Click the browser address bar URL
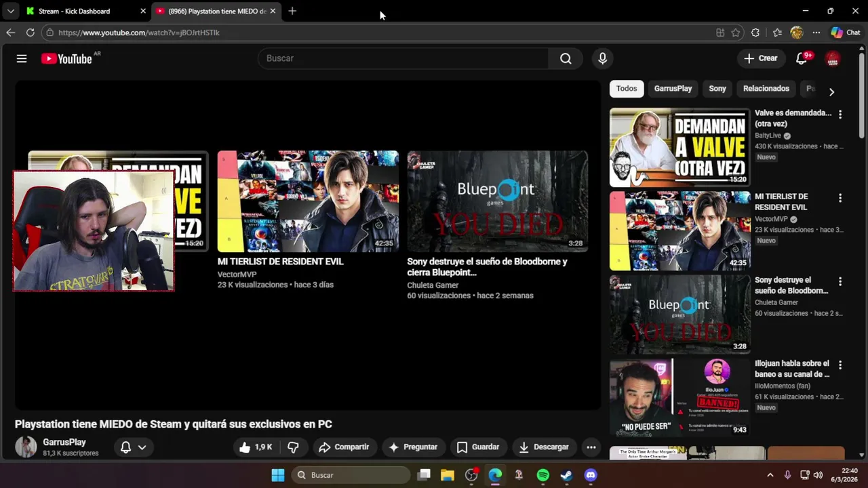This screenshot has width=868, height=488. [139, 33]
